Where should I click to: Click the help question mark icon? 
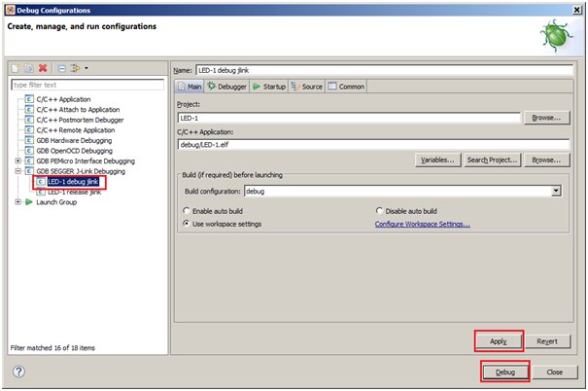pyautogui.click(x=18, y=372)
